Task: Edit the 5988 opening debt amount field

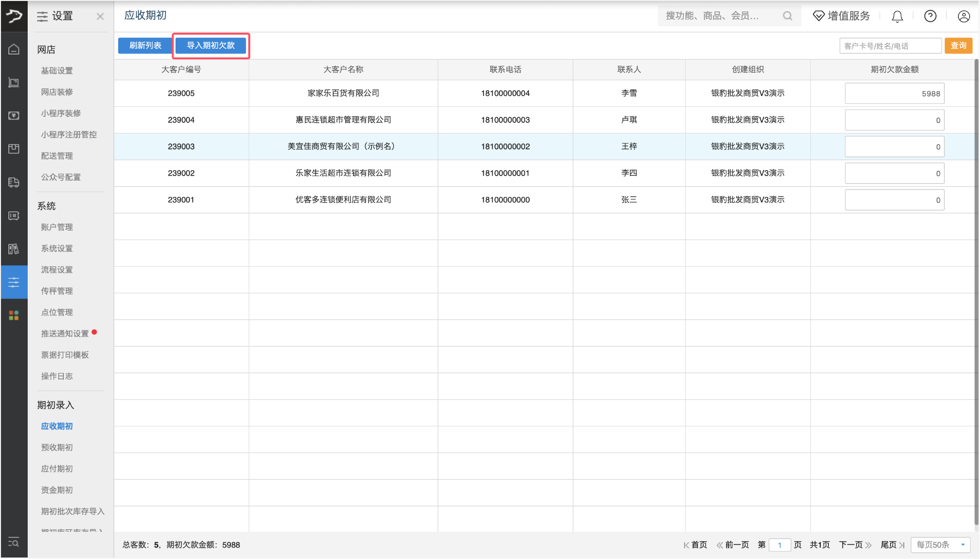Action: (x=894, y=93)
